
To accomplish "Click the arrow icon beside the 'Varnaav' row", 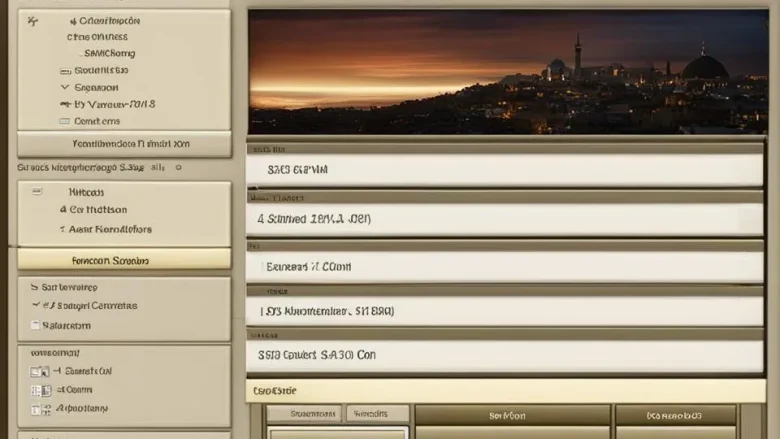I will (65, 104).
